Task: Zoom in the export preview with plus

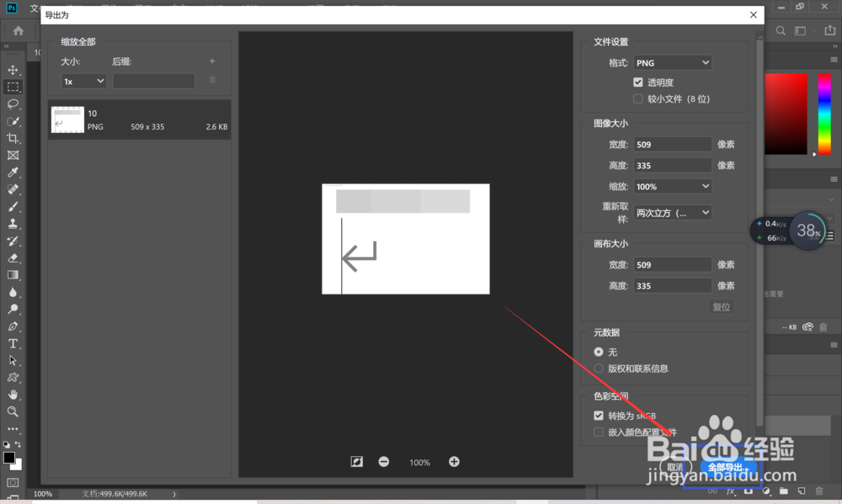Action: pyautogui.click(x=454, y=462)
